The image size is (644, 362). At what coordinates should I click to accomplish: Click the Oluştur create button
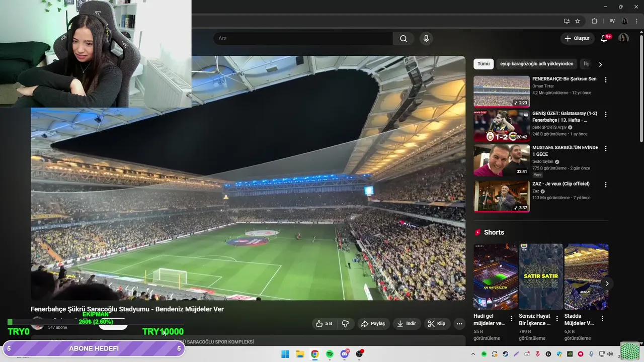pos(577,39)
